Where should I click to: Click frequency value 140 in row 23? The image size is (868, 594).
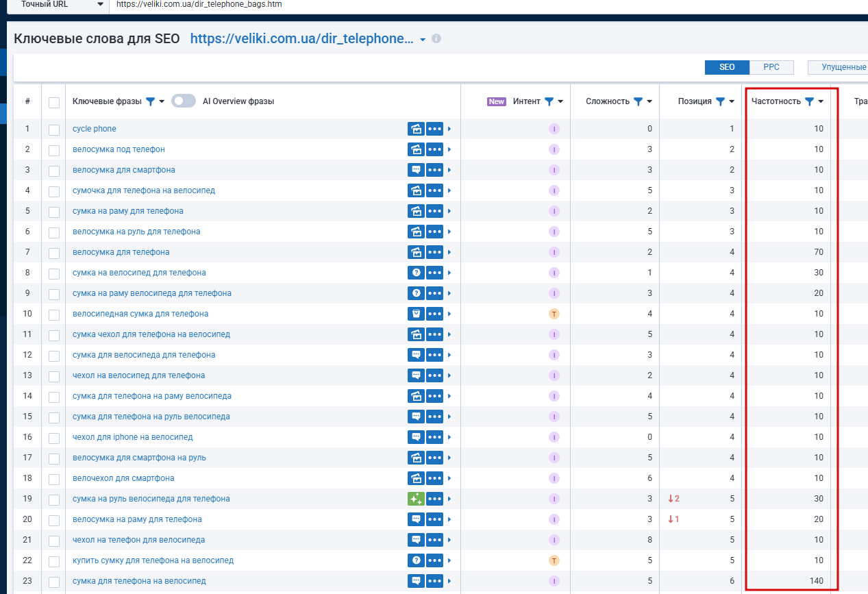click(815, 581)
